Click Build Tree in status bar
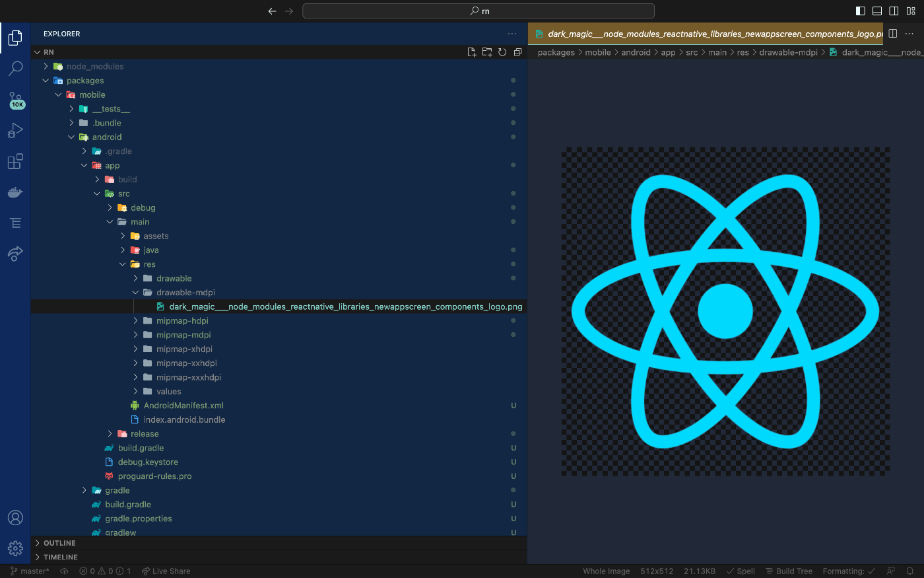Image resolution: width=924 pixels, height=578 pixels. [789, 571]
